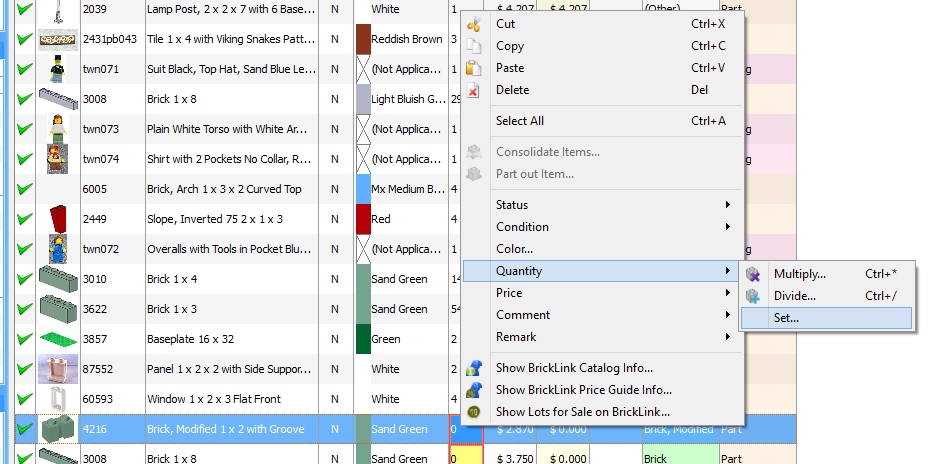Click the green baseplate thumbnail 3857
Screen dimensions: 943x464
pos(58,339)
